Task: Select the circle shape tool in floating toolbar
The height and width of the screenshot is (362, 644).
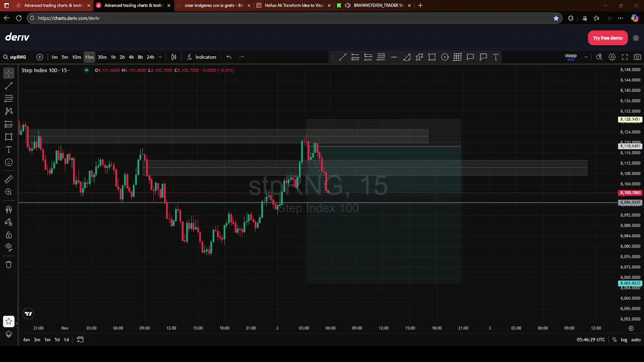Action: pyautogui.click(x=445, y=57)
